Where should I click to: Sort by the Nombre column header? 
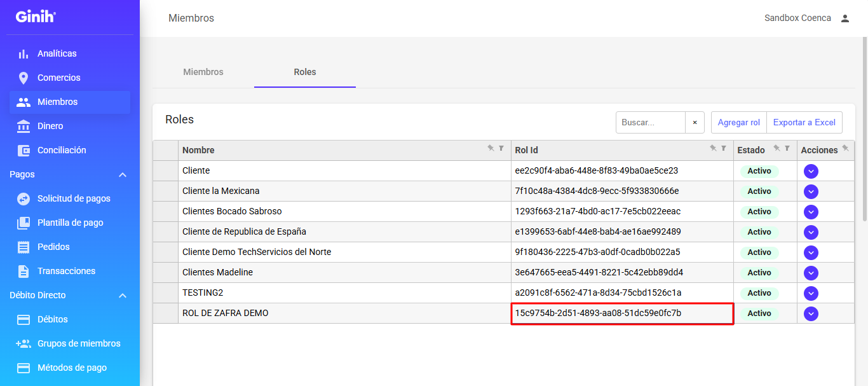coord(198,150)
